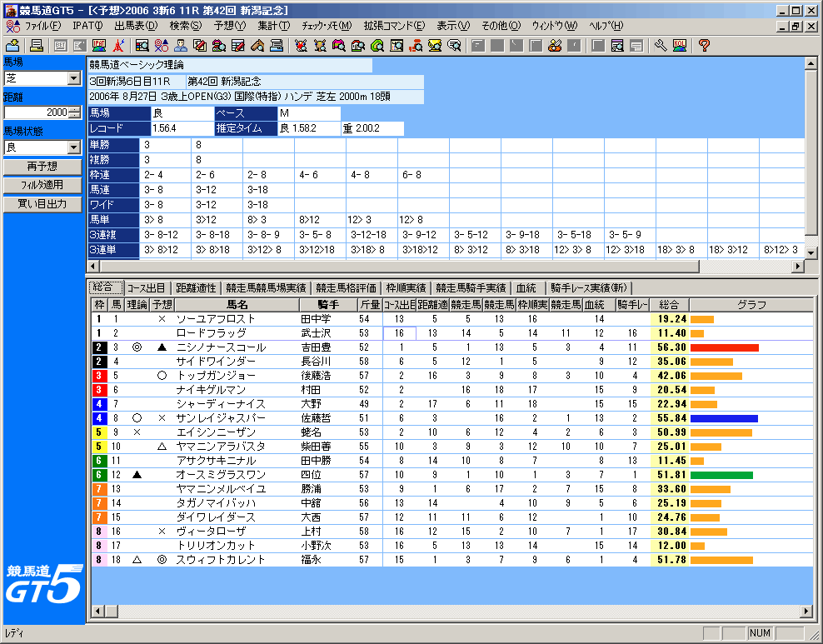Click the 再予想 button
Screen dimensions: 823x644
[42, 167]
